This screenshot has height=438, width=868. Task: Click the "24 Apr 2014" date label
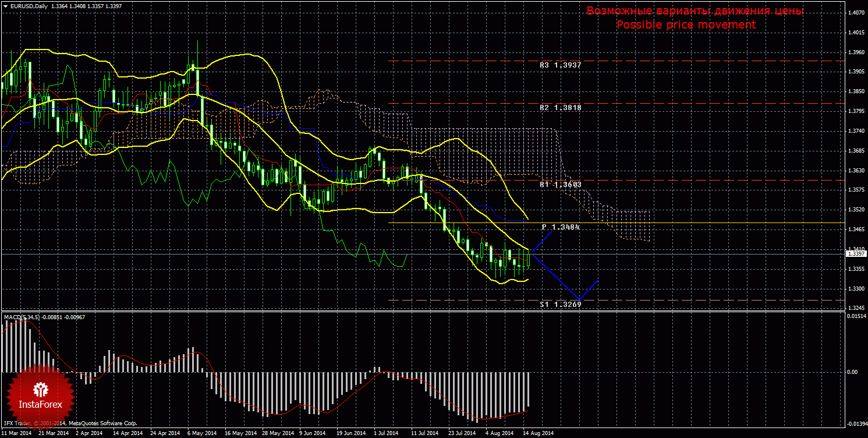(165, 433)
